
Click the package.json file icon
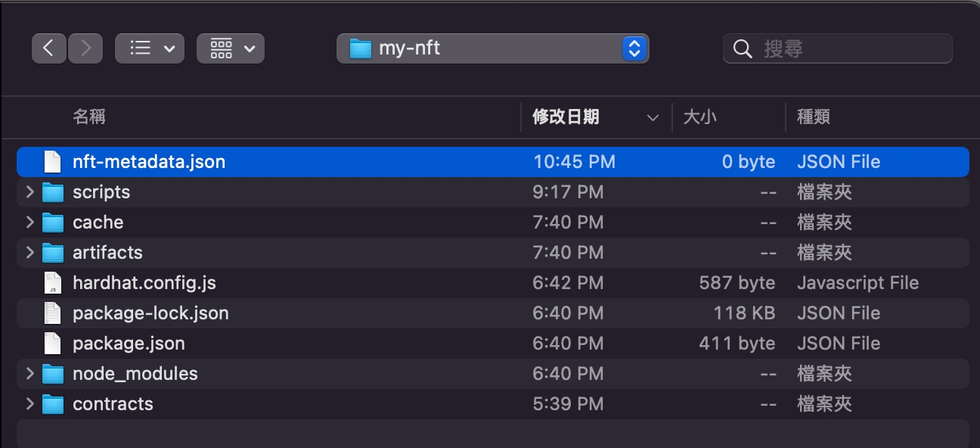tap(52, 344)
